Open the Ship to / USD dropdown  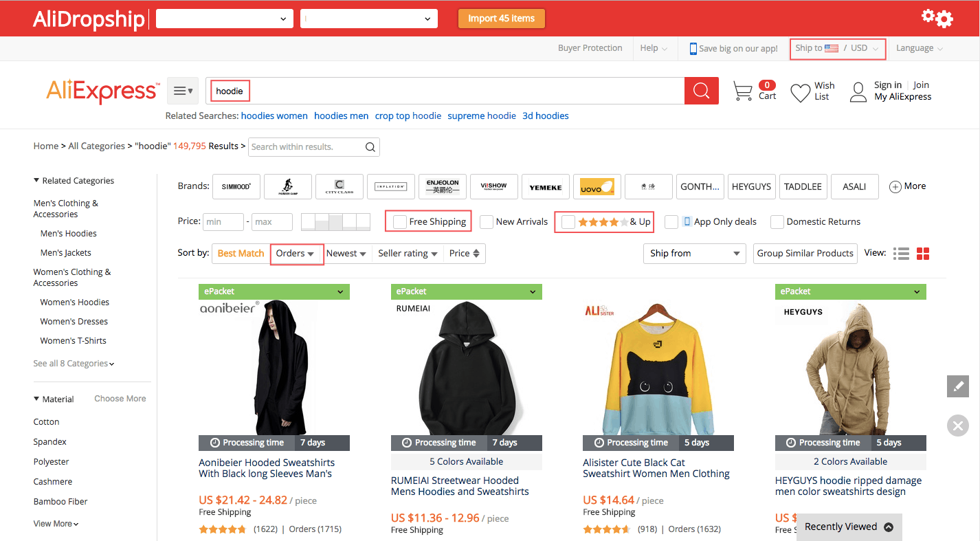(x=837, y=48)
